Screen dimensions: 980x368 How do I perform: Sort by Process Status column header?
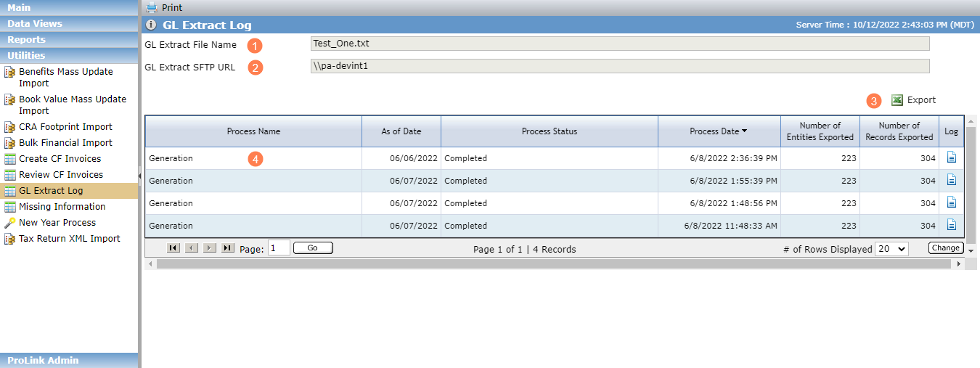pos(550,131)
